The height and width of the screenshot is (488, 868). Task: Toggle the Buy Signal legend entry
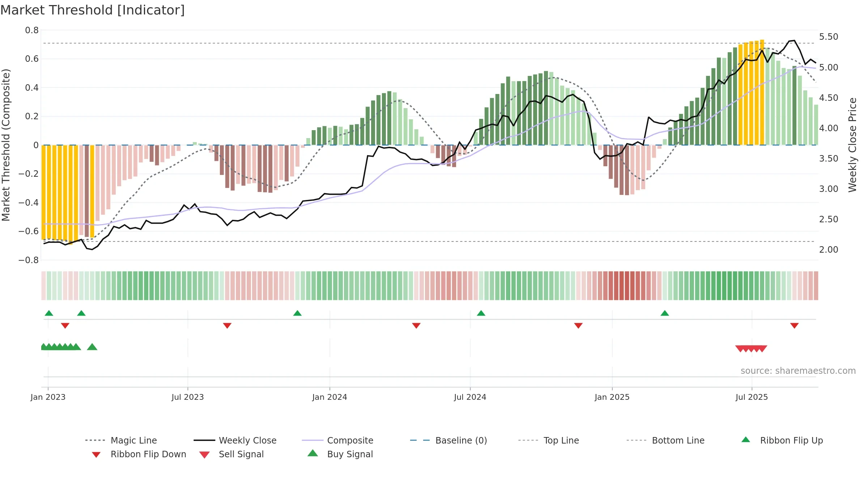[340, 454]
